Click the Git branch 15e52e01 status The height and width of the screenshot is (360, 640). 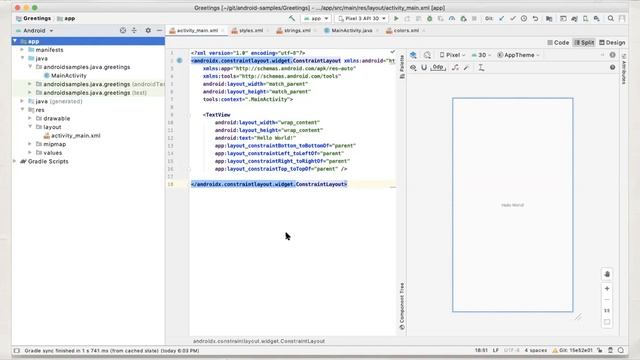pyautogui.click(x=572, y=350)
